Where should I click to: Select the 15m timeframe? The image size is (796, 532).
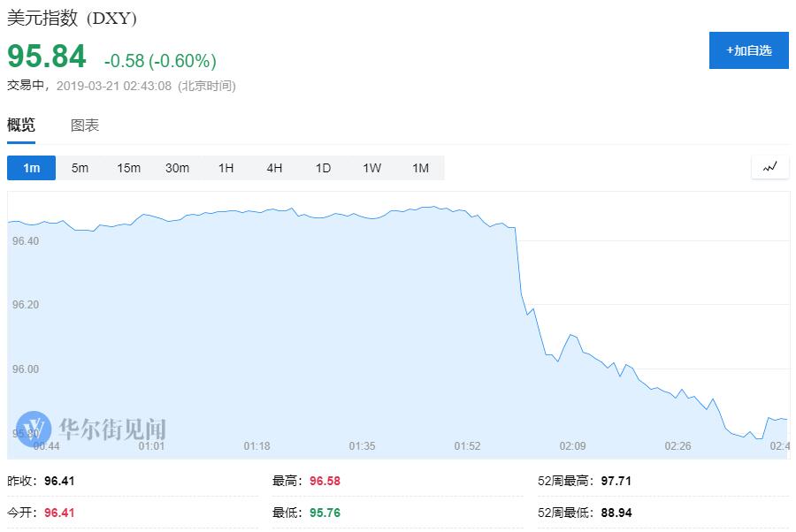(x=128, y=168)
